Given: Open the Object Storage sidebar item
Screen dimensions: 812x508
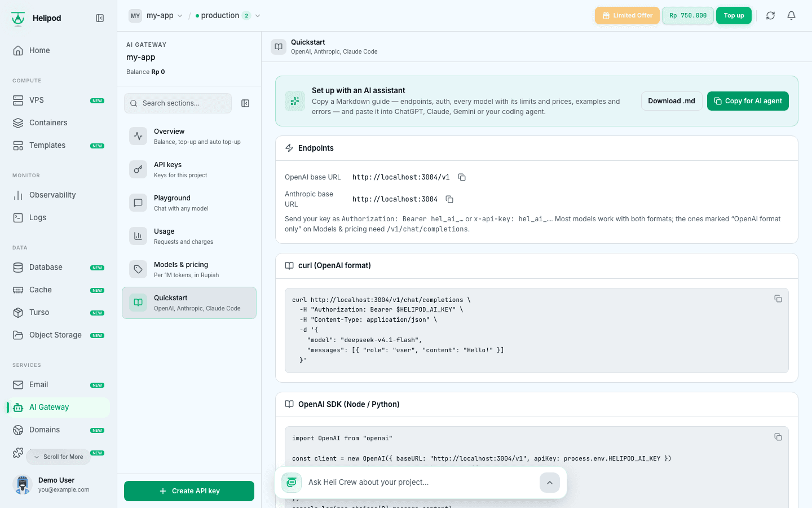Looking at the screenshot, I should click(58, 335).
